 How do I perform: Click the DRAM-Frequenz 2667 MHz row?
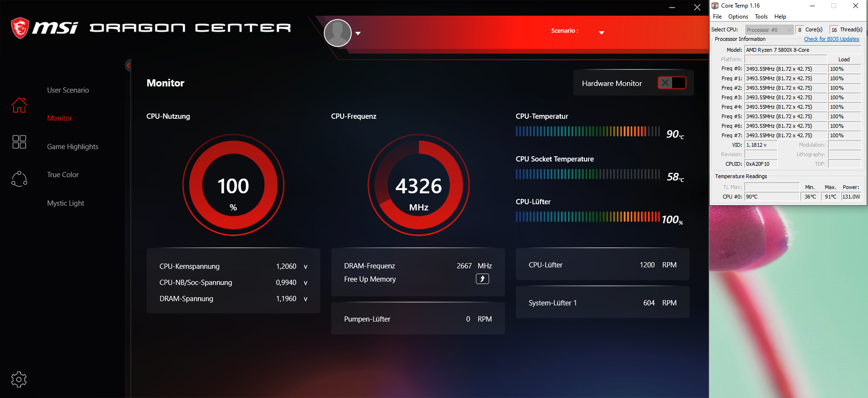coord(418,266)
